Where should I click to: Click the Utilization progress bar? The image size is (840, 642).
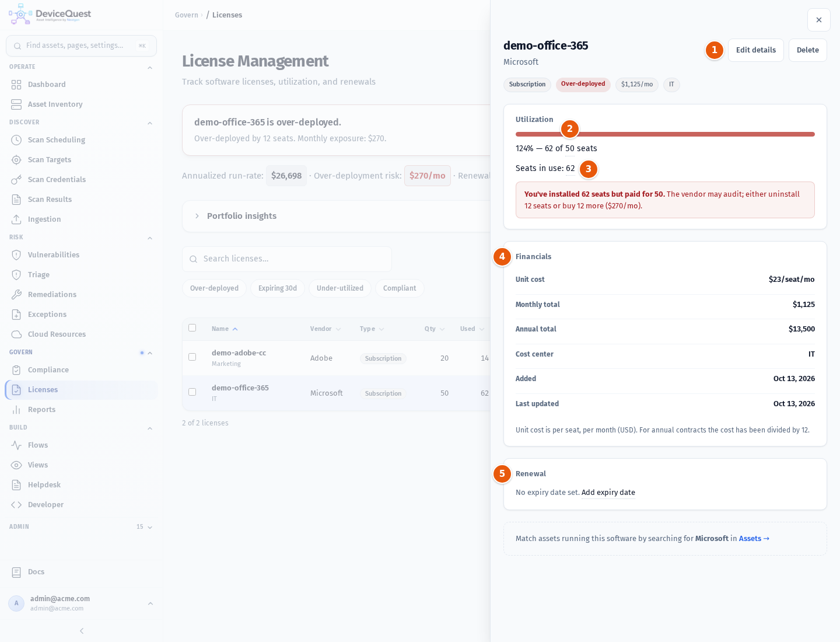(x=665, y=134)
